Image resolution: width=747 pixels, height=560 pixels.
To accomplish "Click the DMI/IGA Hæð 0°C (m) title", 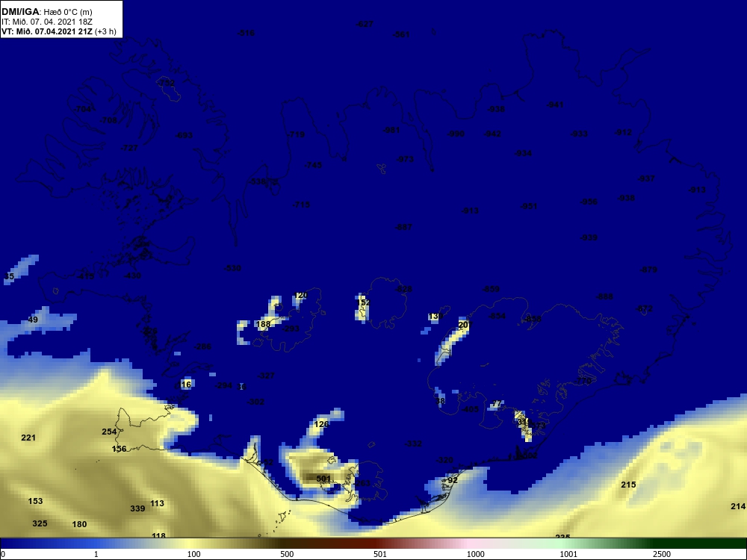I will 47,12.
